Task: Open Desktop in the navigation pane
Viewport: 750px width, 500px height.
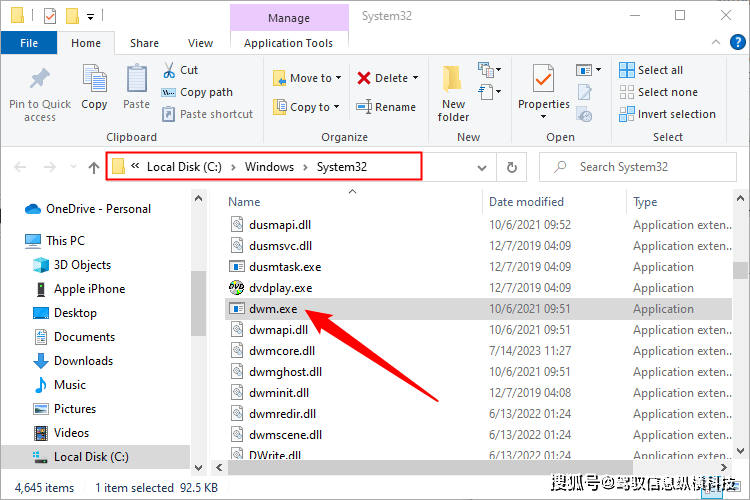Action: (65, 313)
